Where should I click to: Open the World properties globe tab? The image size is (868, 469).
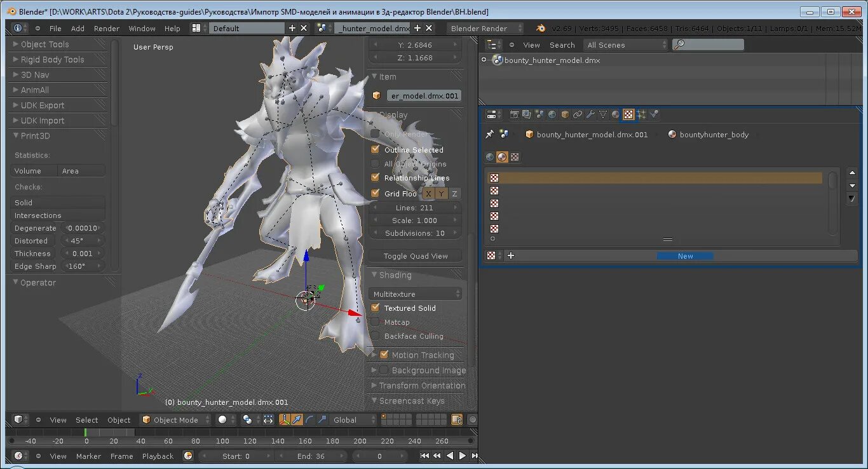[552, 114]
